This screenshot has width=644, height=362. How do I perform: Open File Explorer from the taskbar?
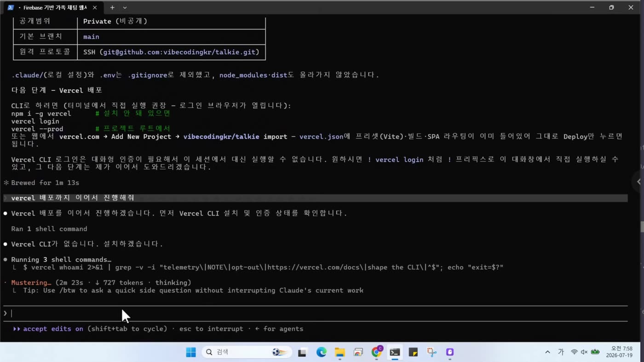click(339, 352)
